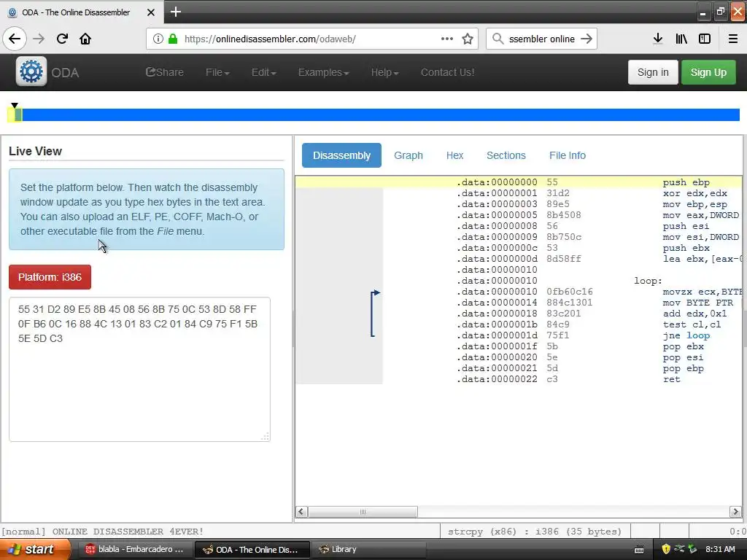Click the resize grip of the text area

[266, 437]
